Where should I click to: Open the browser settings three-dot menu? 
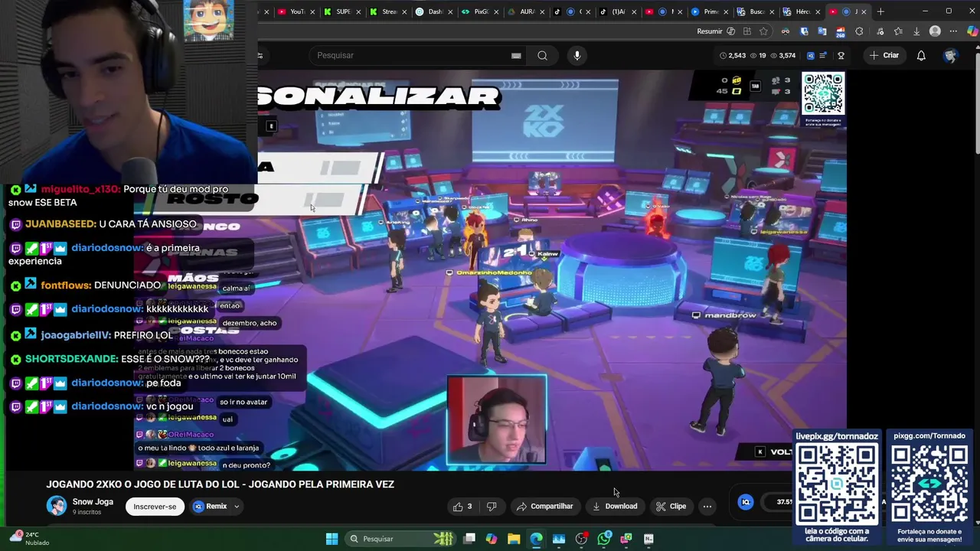pos(953,31)
